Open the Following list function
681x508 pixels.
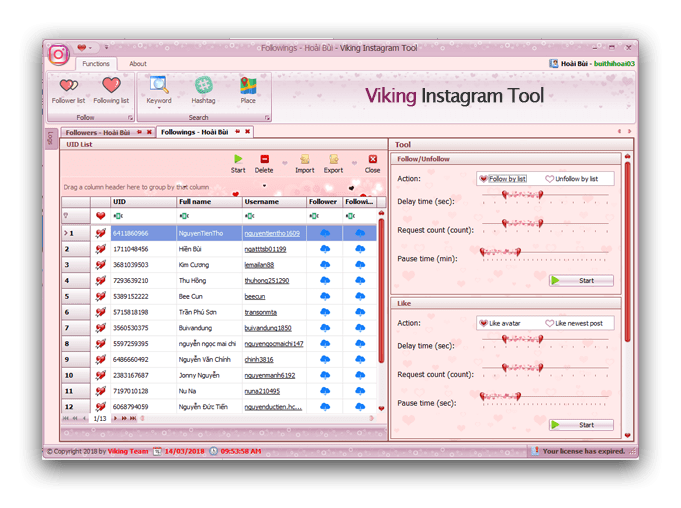111,91
